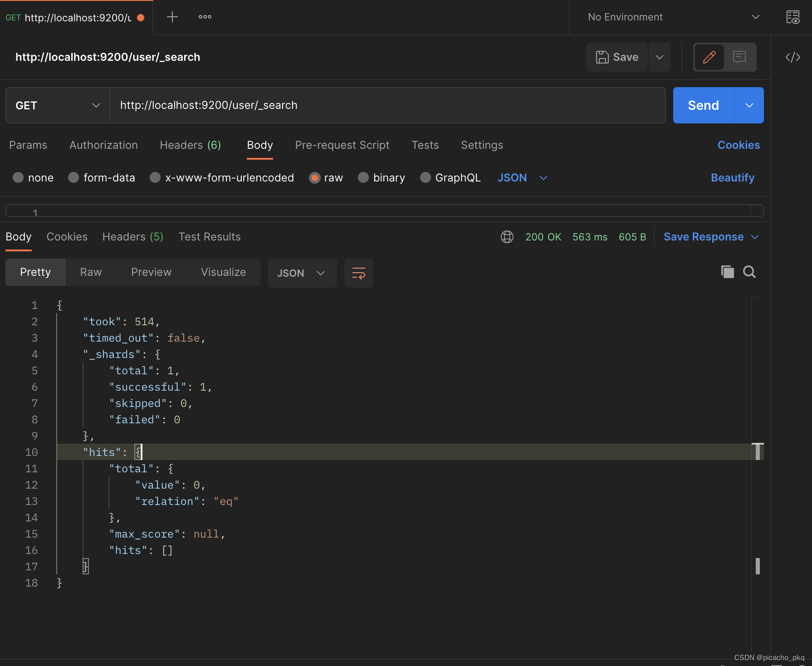Open the raw body JSON format dropdown
The height and width of the screenshot is (666, 812).
pos(523,177)
